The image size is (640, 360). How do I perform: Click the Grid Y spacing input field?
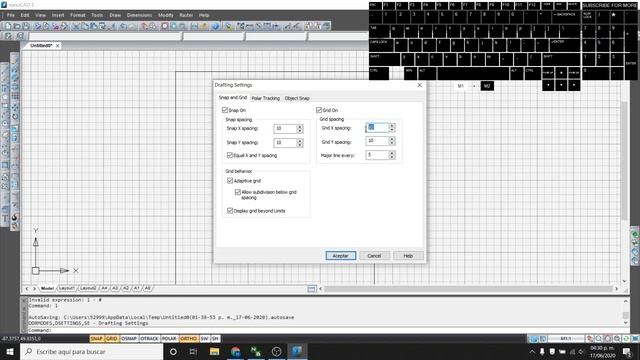377,141
